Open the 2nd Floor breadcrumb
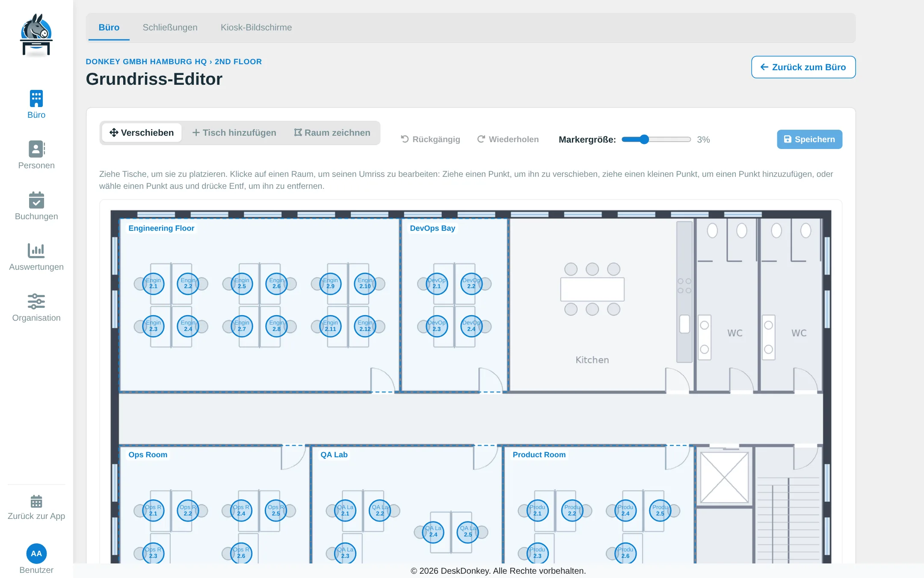This screenshot has width=924, height=578. [x=238, y=62]
